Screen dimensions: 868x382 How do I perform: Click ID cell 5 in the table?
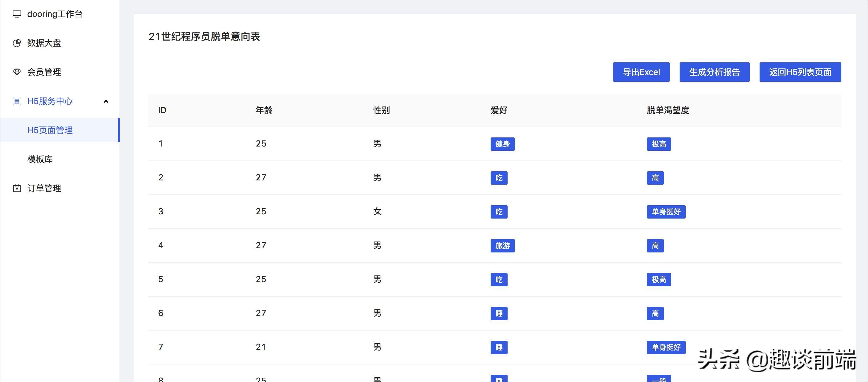(x=161, y=279)
